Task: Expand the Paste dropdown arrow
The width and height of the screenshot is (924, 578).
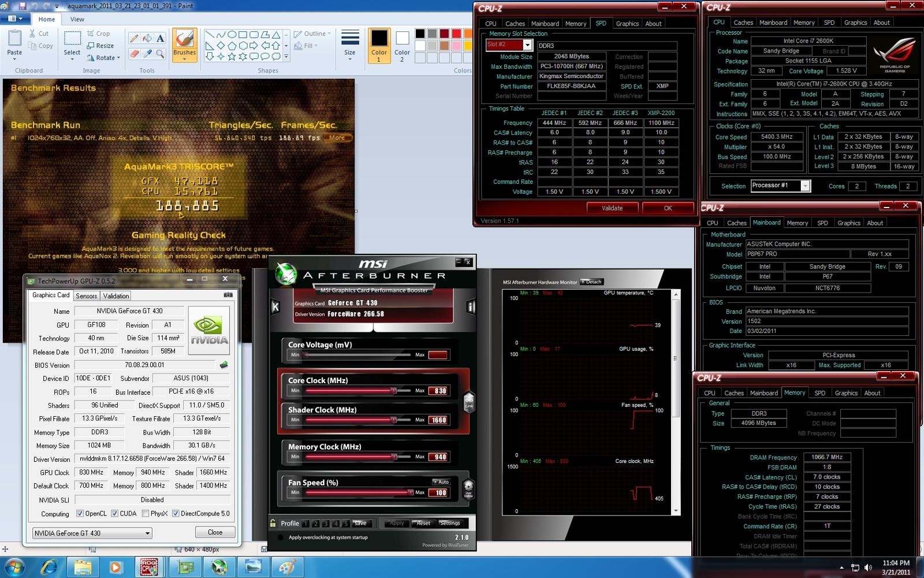Action: pyautogui.click(x=14, y=58)
